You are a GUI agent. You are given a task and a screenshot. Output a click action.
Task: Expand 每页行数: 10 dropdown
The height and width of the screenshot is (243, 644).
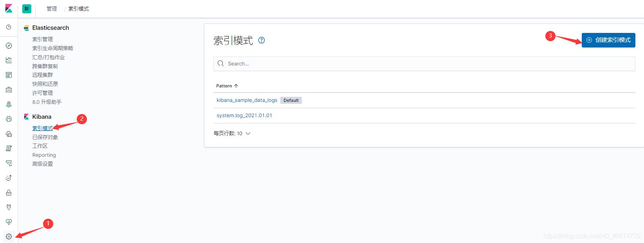coord(232,134)
